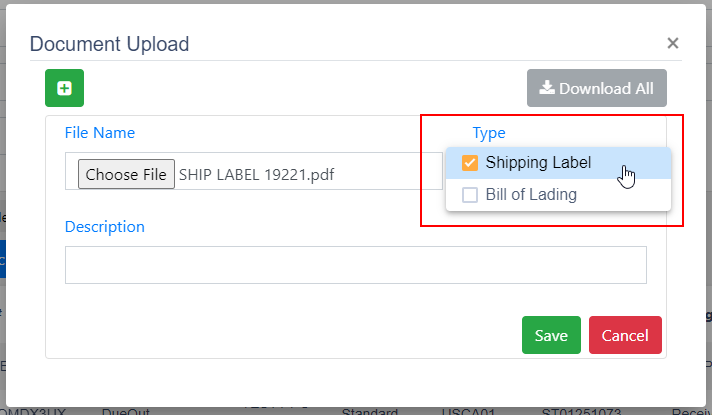Select the Standard cell in background row
This screenshot has height=415, width=712.
[370, 411]
